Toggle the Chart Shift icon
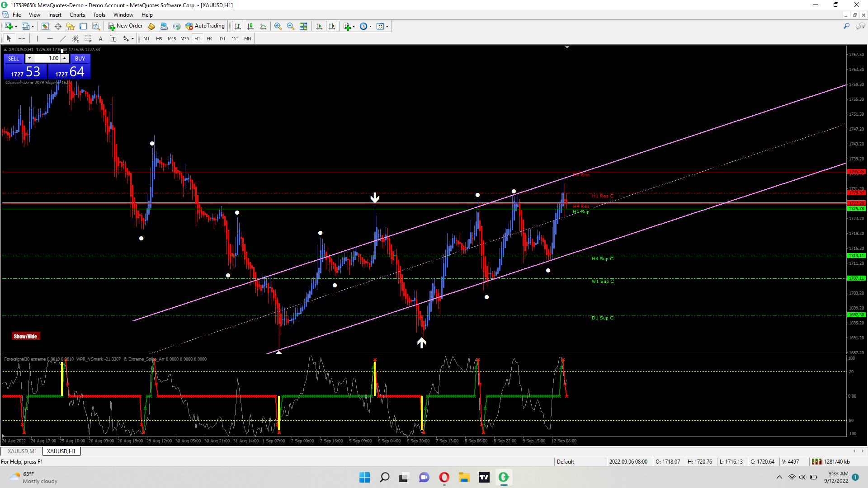Viewport: 868px width, 488px height. tap(332, 26)
